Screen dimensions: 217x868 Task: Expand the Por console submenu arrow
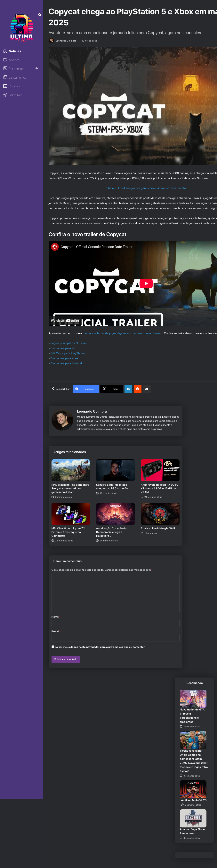coord(36,68)
